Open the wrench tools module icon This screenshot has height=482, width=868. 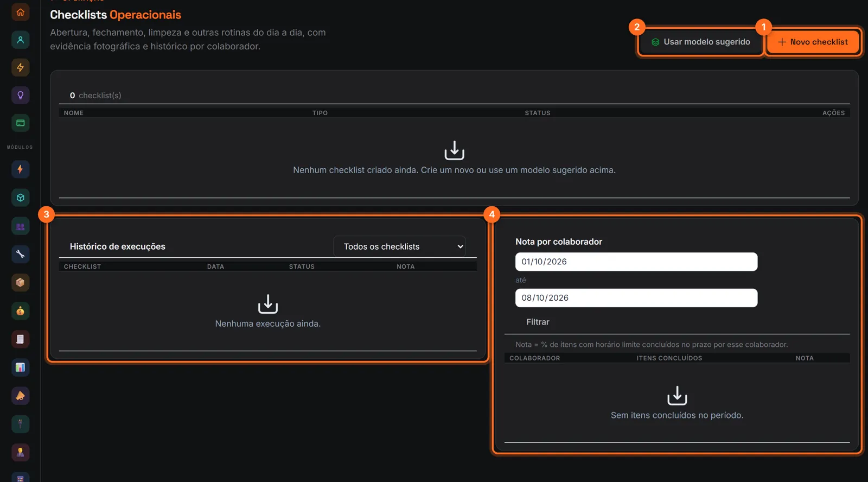coord(21,254)
